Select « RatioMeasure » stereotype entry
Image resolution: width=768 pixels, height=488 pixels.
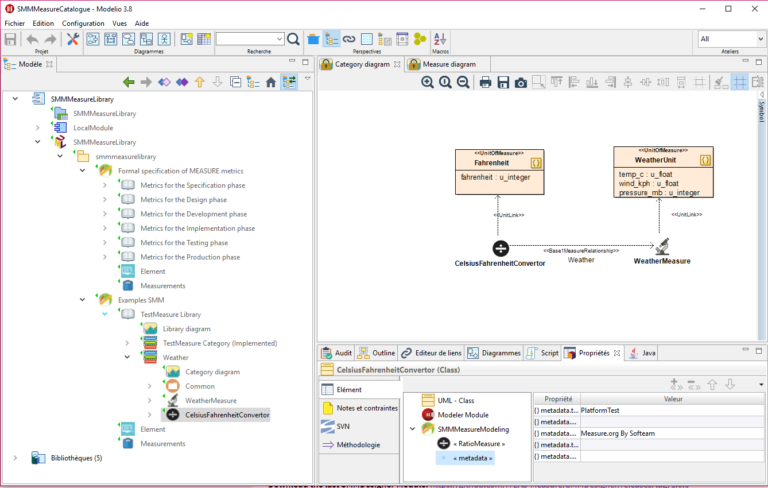[479, 443]
